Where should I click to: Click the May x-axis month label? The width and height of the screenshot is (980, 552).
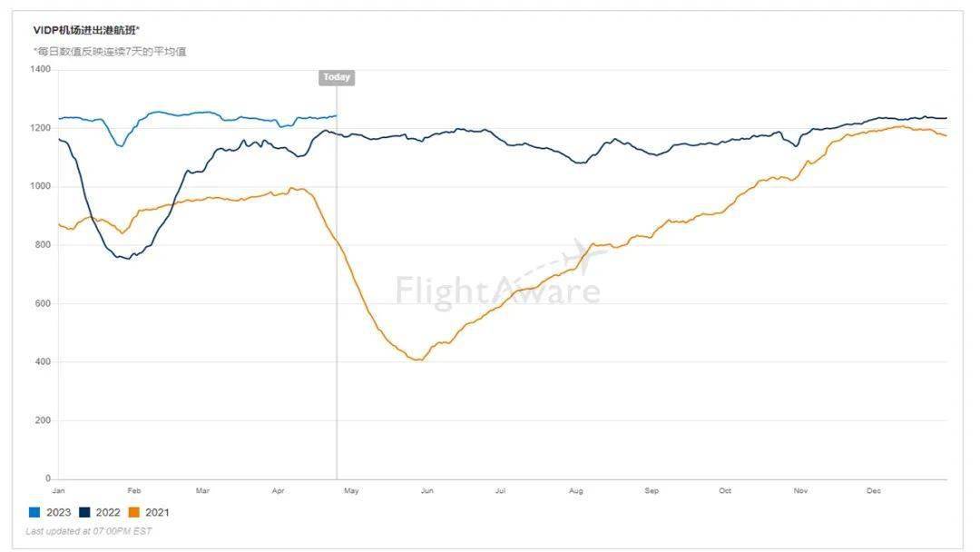(x=351, y=490)
